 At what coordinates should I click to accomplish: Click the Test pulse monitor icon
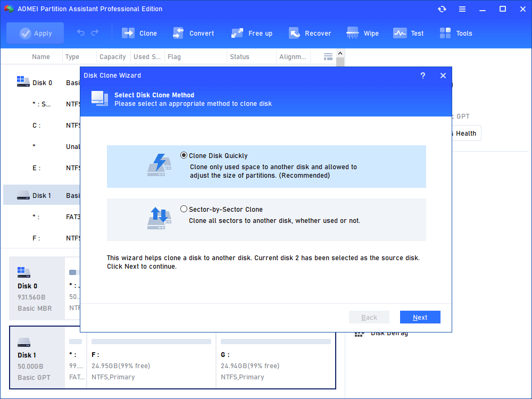pos(400,33)
